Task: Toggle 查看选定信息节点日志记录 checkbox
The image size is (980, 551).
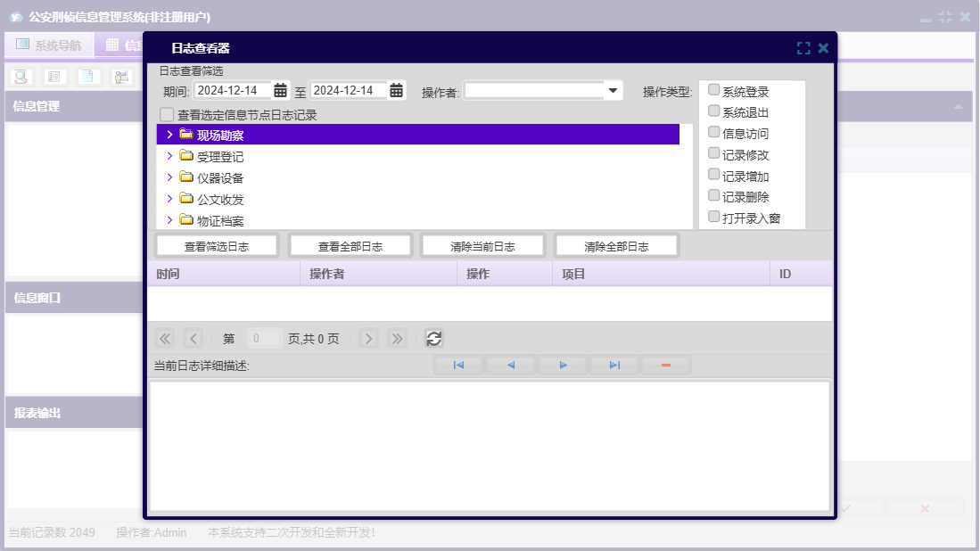Action: (167, 115)
